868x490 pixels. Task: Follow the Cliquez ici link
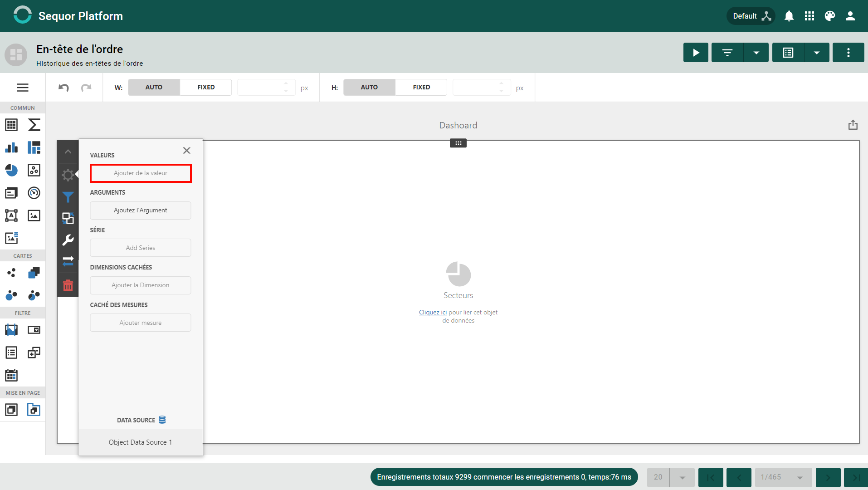tap(433, 312)
